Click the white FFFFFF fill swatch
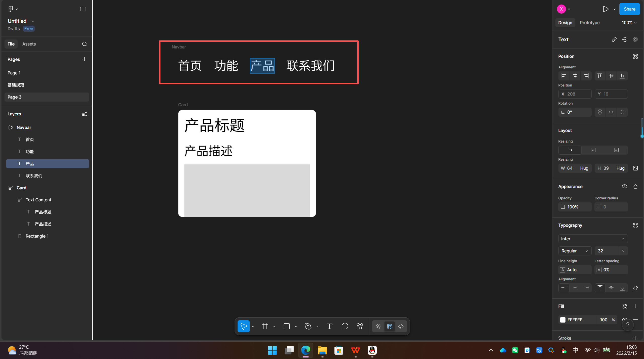644x359 pixels. coord(563,320)
